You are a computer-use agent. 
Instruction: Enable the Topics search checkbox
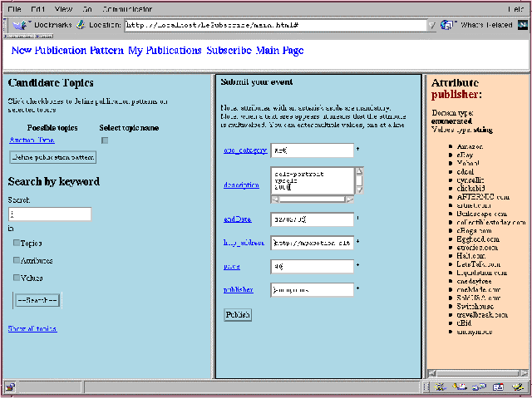(x=17, y=243)
